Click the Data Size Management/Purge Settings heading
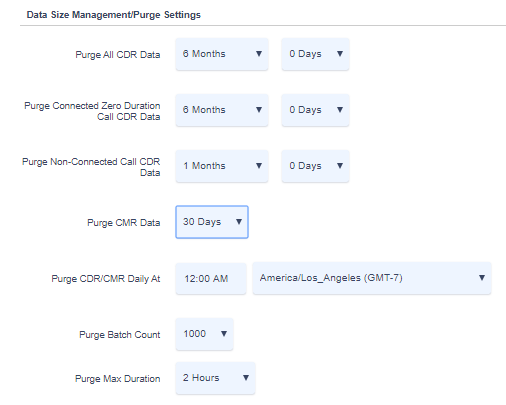This screenshot has height=405, width=506. pyautogui.click(x=114, y=15)
